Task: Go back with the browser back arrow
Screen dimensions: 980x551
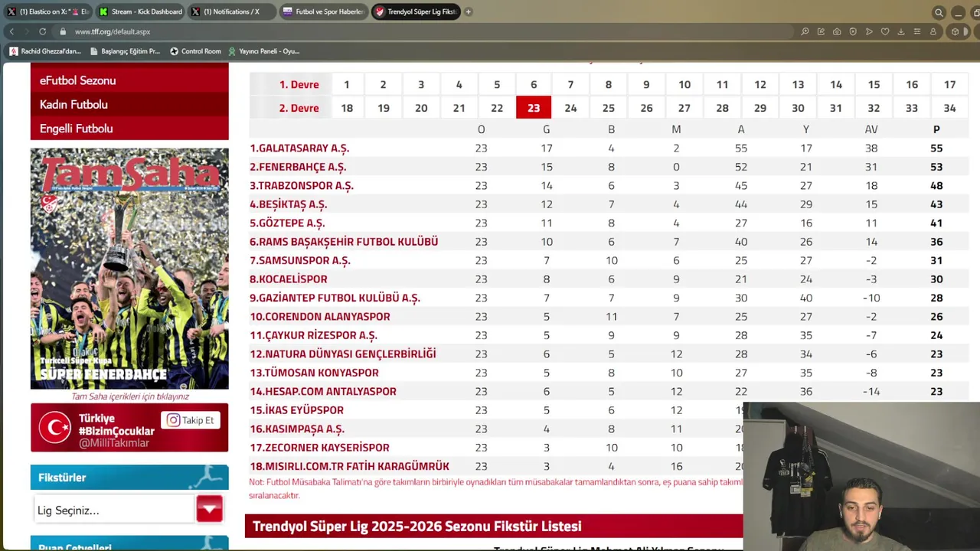Action: [x=11, y=31]
